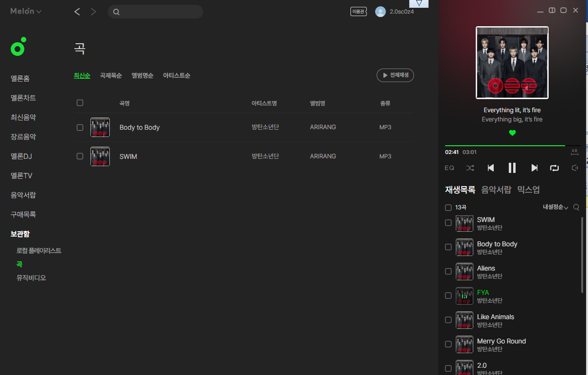The image size is (588, 375).
Task: Toggle shuffle playback mode
Action: pos(470,168)
